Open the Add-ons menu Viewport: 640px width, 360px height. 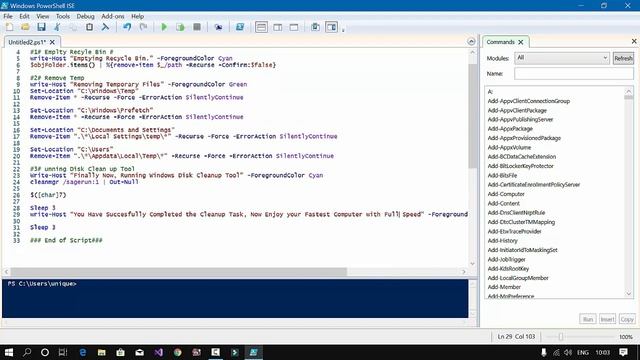[113, 16]
